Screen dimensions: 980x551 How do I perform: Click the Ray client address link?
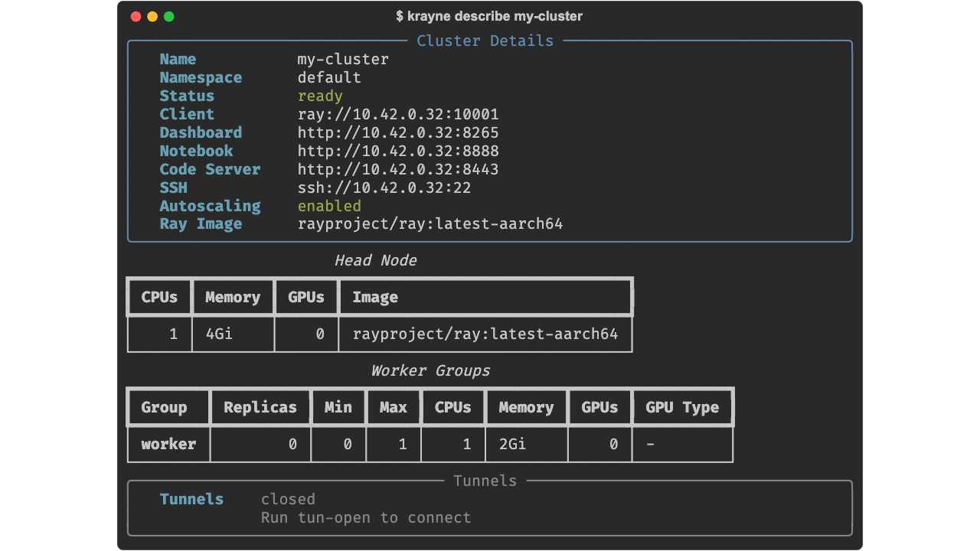click(398, 114)
